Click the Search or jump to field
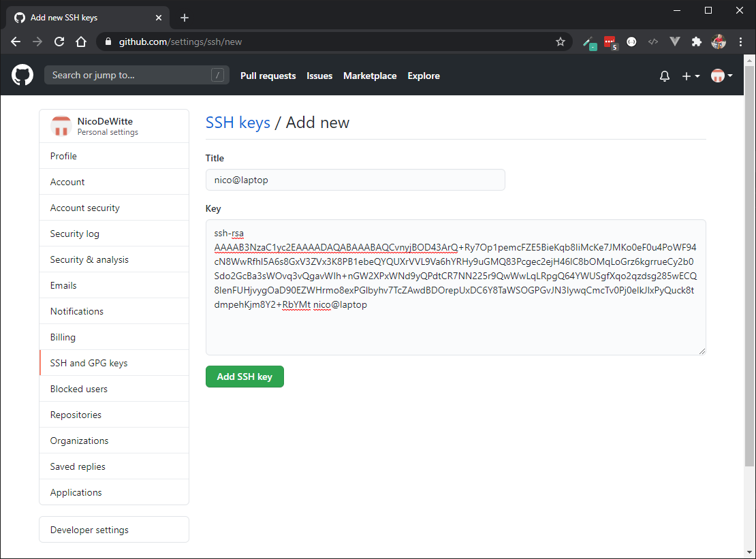 click(x=136, y=75)
